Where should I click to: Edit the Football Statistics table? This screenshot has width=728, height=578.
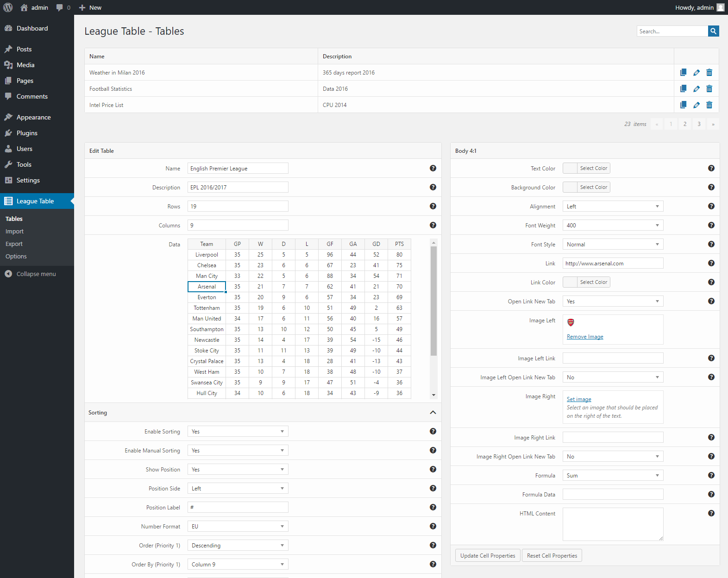point(696,89)
